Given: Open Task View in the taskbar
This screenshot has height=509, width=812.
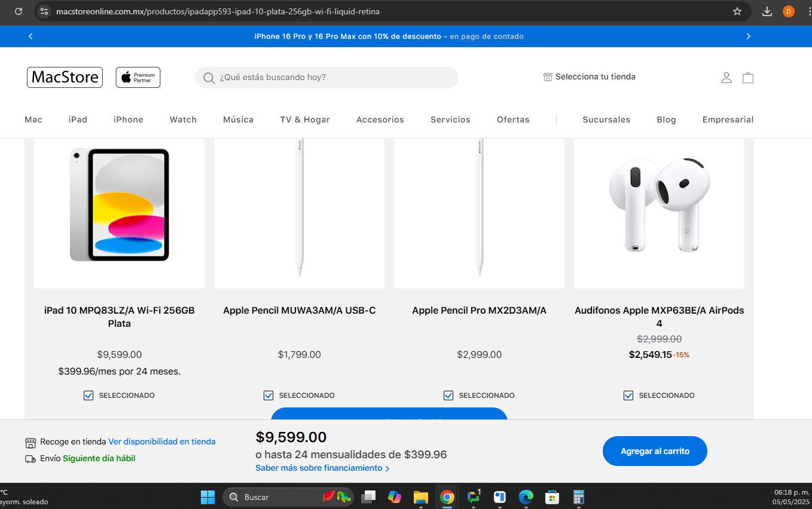Looking at the screenshot, I should pyautogui.click(x=368, y=497).
